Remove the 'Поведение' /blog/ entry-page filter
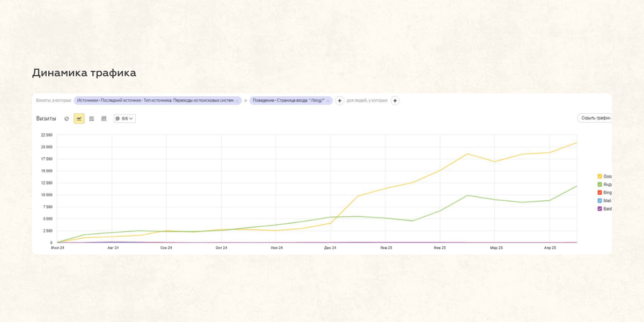Viewport: 644px width, 322px height. pyautogui.click(x=328, y=101)
